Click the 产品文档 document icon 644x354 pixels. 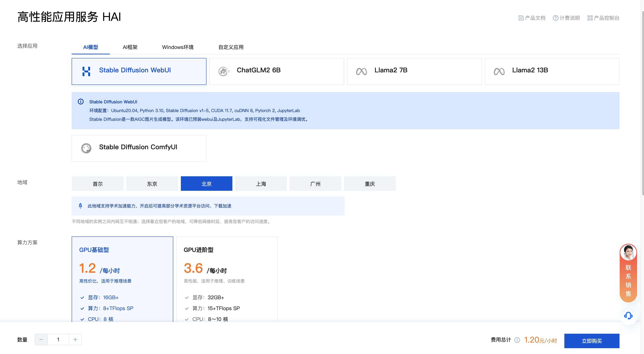(x=521, y=18)
